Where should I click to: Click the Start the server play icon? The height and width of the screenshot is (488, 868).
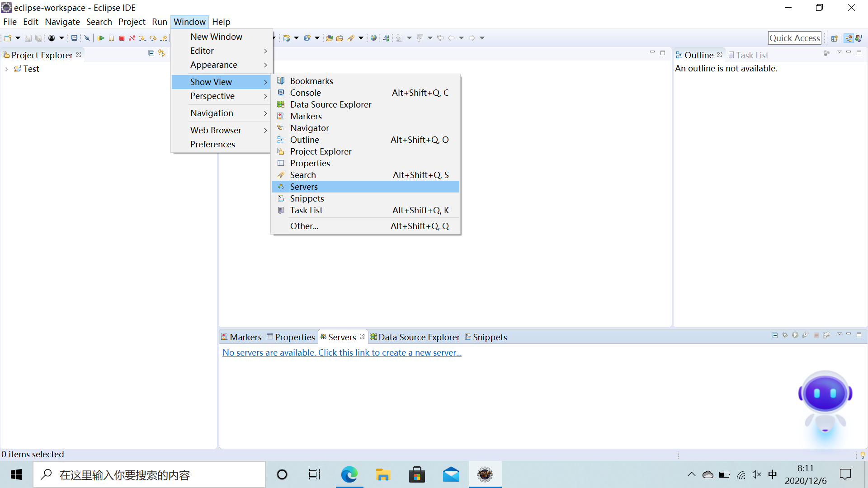(795, 335)
